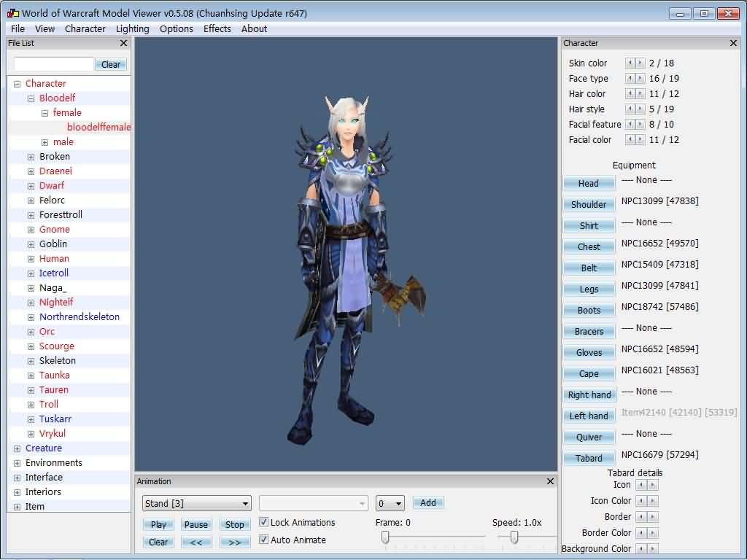This screenshot has width=747, height=560.
Task: Expand the Nightelf tree node
Action: coord(31,303)
